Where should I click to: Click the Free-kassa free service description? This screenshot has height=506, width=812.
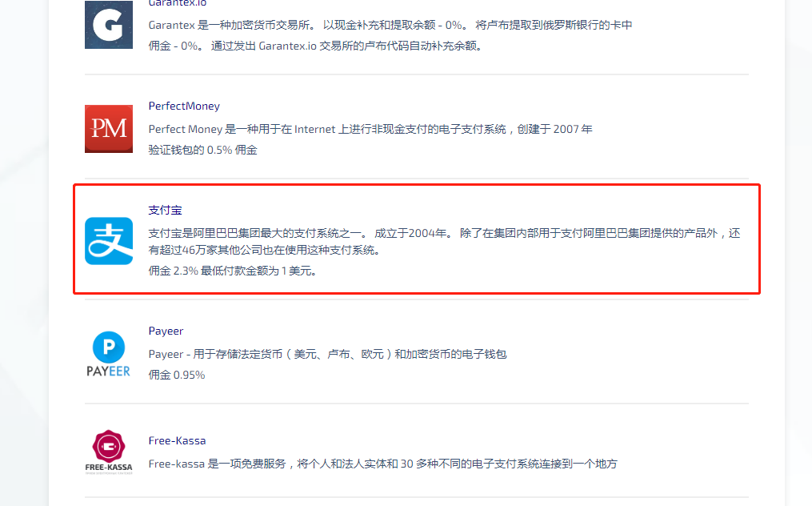click(382, 464)
